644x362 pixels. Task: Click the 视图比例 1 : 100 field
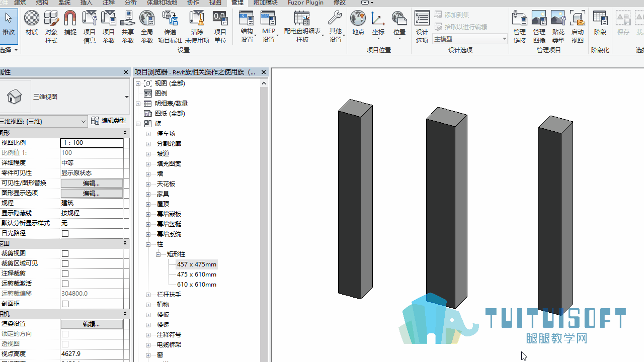pos(92,143)
